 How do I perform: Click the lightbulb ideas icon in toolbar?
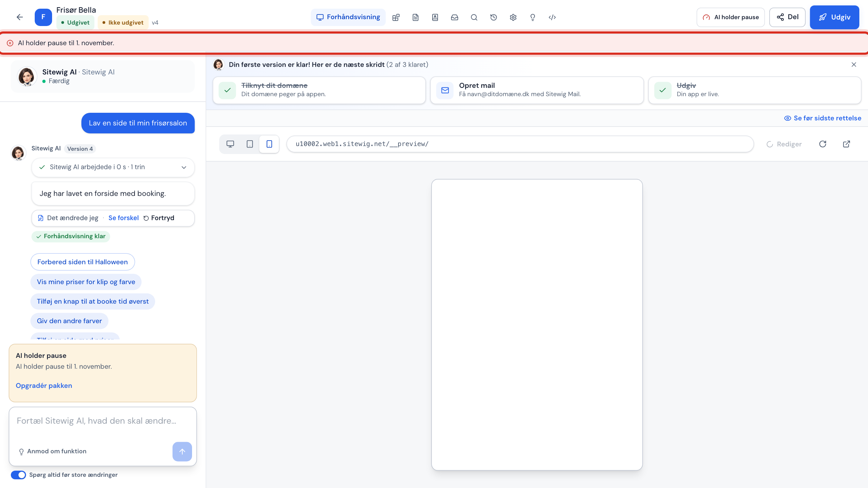[x=533, y=17]
